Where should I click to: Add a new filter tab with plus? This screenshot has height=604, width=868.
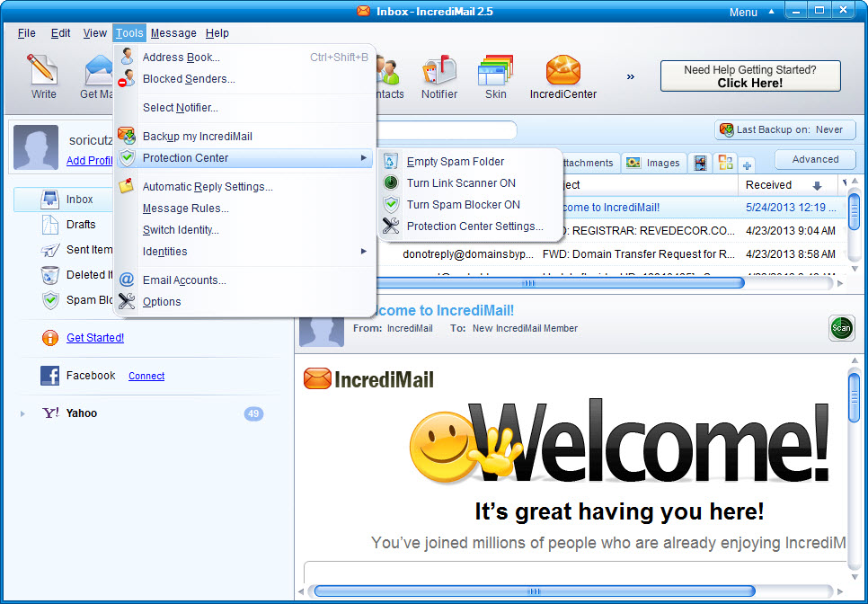(x=748, y=165)
